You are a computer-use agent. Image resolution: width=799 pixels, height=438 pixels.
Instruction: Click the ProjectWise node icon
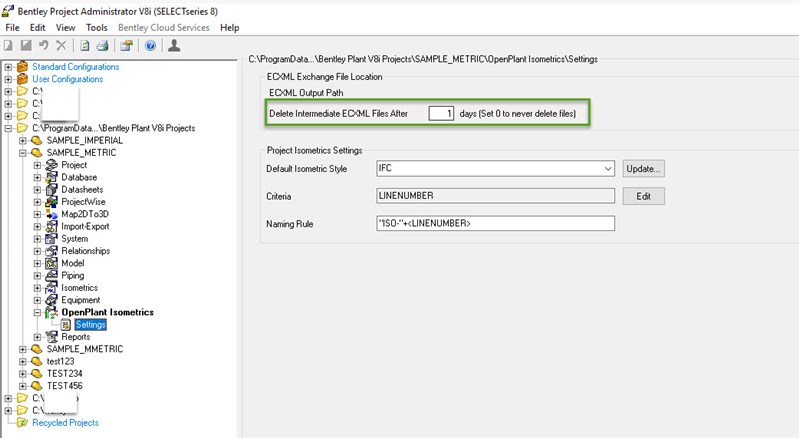(51, 202)
